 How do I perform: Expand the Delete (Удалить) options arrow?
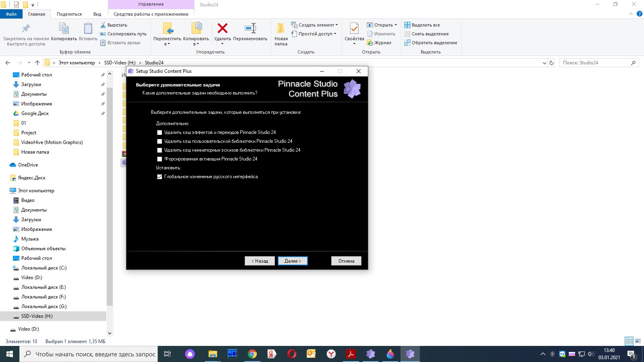coord(222,44)
